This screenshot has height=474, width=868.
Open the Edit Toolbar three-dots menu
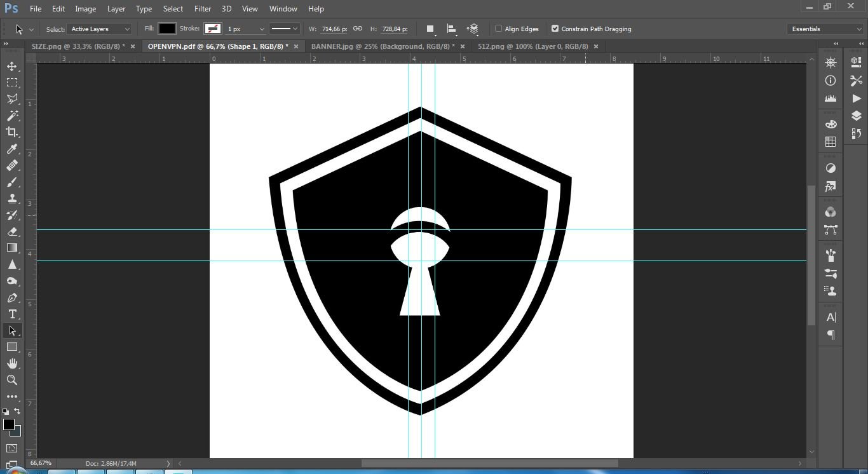click(x=12, y=396)
